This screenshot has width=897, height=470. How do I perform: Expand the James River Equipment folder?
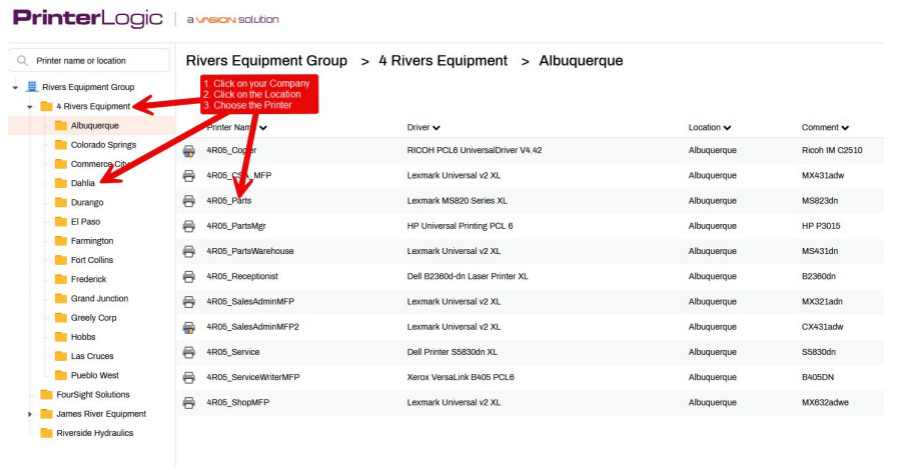30,414
